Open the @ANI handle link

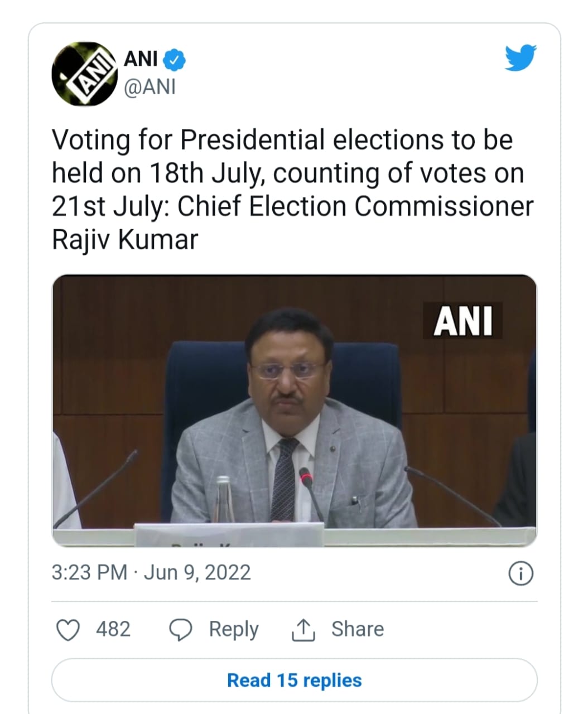(150, 88)
